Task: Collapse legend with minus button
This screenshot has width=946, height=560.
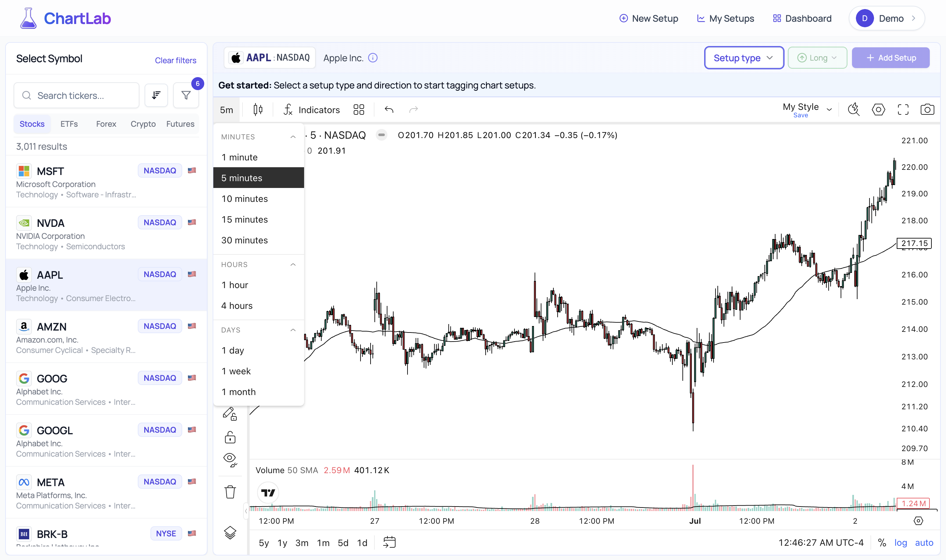Action: [381, 135]
